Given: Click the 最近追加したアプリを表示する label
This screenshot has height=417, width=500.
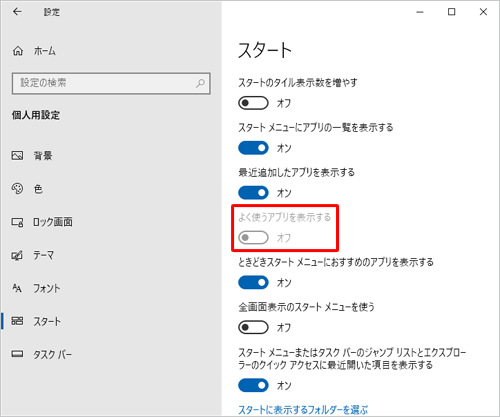Looking at the screenshot, I should [x=296, y=172].
